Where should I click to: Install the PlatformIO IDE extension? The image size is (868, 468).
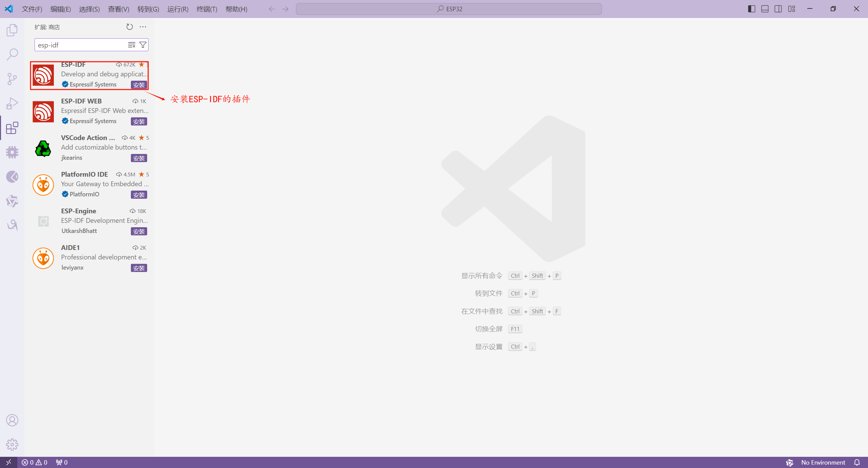pos(139,195)
